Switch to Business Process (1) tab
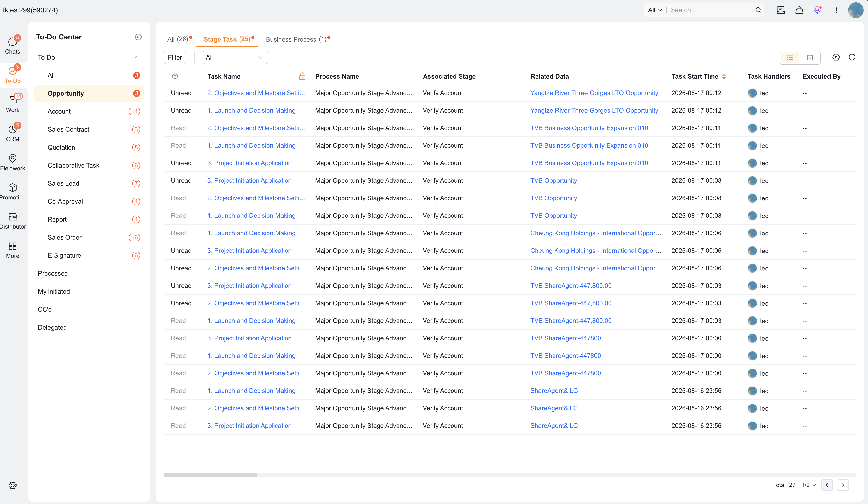The width and height of the screenshot is (868, 504). (296, 39)
